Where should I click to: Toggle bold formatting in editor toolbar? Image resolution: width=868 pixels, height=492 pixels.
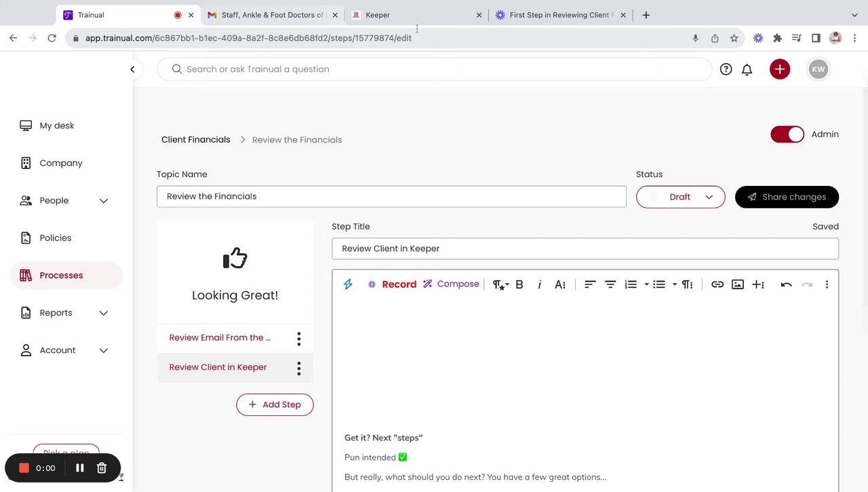(519, 284)
